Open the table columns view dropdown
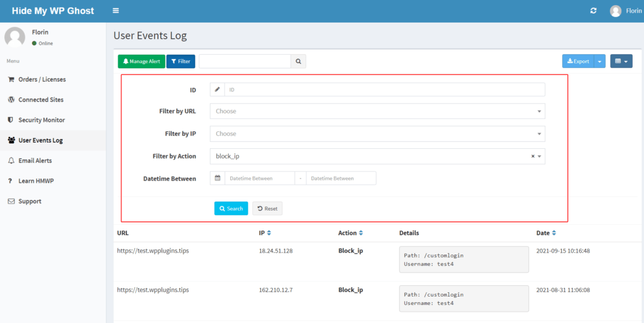 [x=621, y=61]
